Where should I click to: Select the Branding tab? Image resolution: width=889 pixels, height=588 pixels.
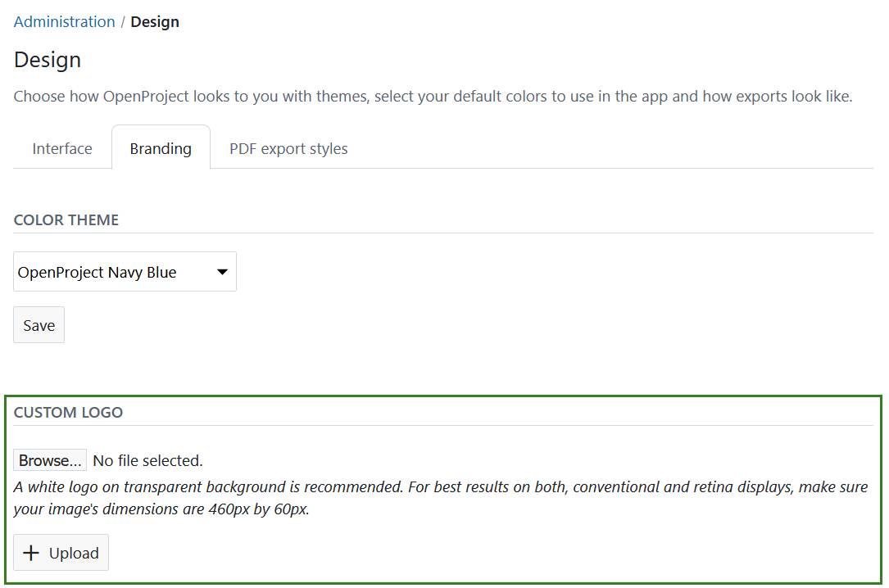pyautogui.click(x=161, y=148)
